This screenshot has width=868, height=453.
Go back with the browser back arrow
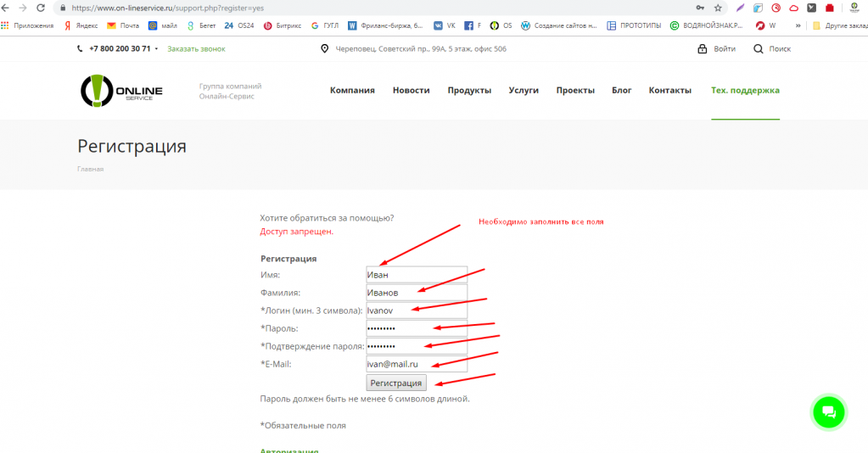pyautogui.click(x=5, y=8)
